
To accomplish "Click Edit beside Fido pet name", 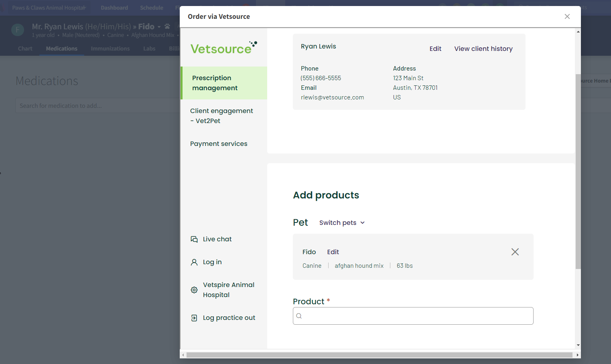I will click(333, 252).
